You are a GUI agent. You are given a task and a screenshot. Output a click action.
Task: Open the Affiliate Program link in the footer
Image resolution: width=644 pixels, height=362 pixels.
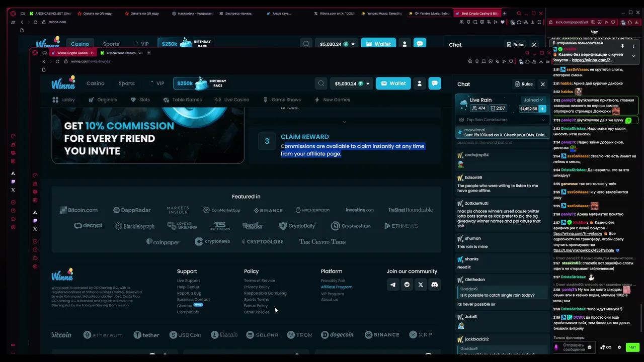[x=337, y=287]
